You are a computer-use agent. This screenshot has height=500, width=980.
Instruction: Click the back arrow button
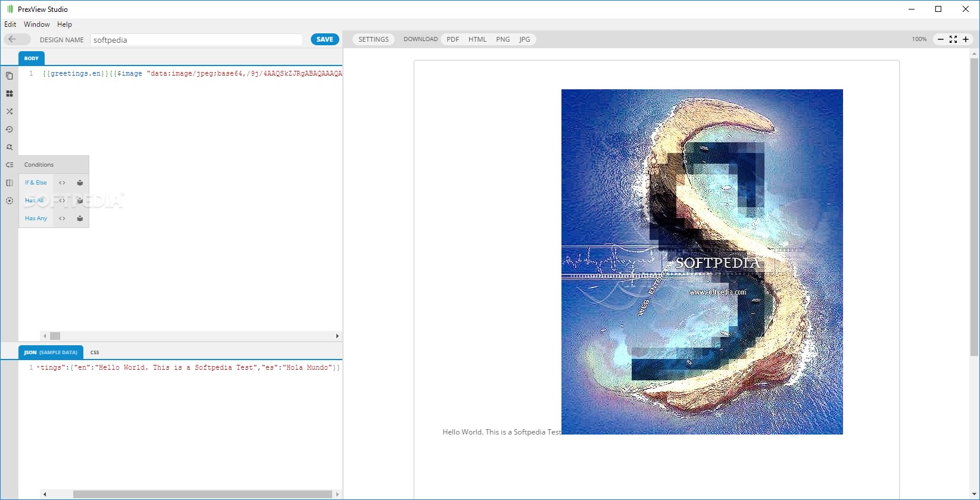[17, 39]
